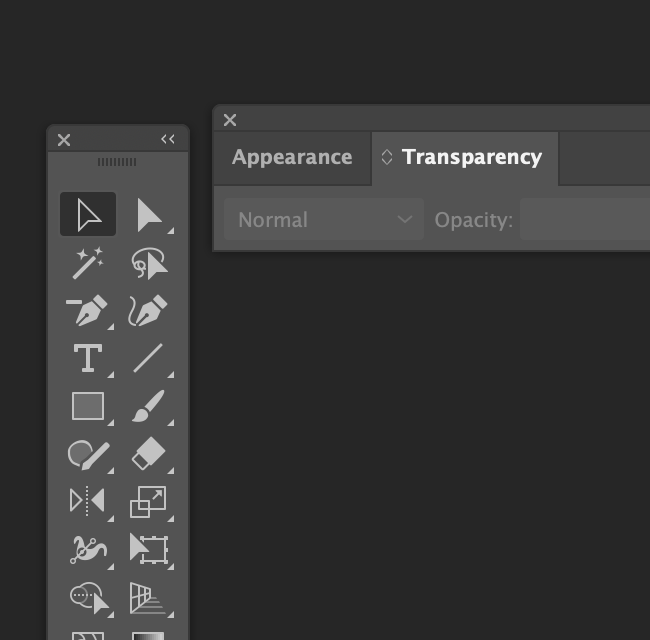The height and width of the screenshot is (640, 650).
Task: Select the Pen tool
Action: [x=88, y=310]
